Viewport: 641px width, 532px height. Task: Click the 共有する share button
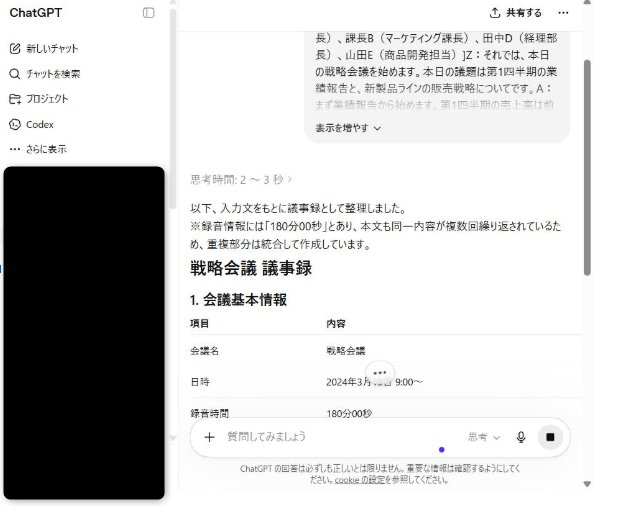(515, 13)
